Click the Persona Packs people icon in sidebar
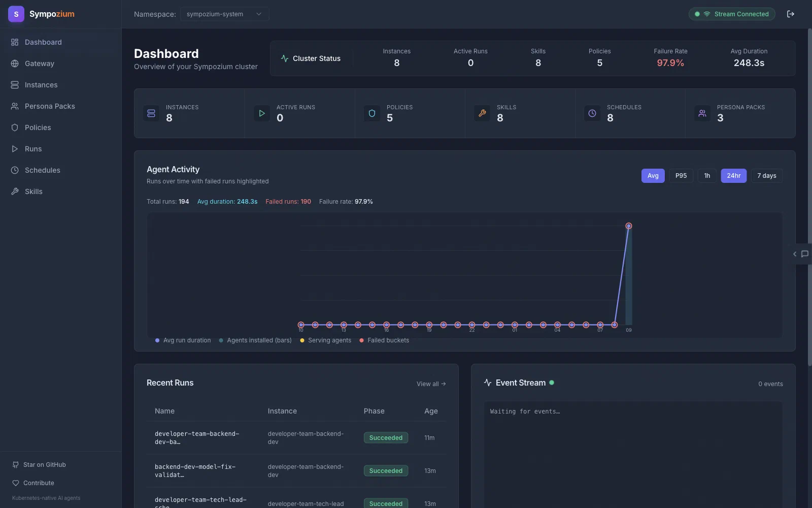 15,106
